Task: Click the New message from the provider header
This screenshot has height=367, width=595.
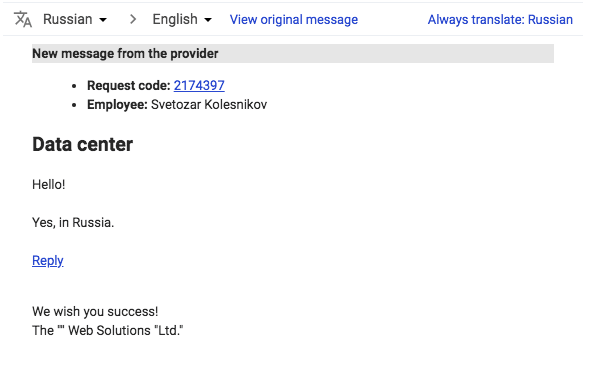Action: 293,54
